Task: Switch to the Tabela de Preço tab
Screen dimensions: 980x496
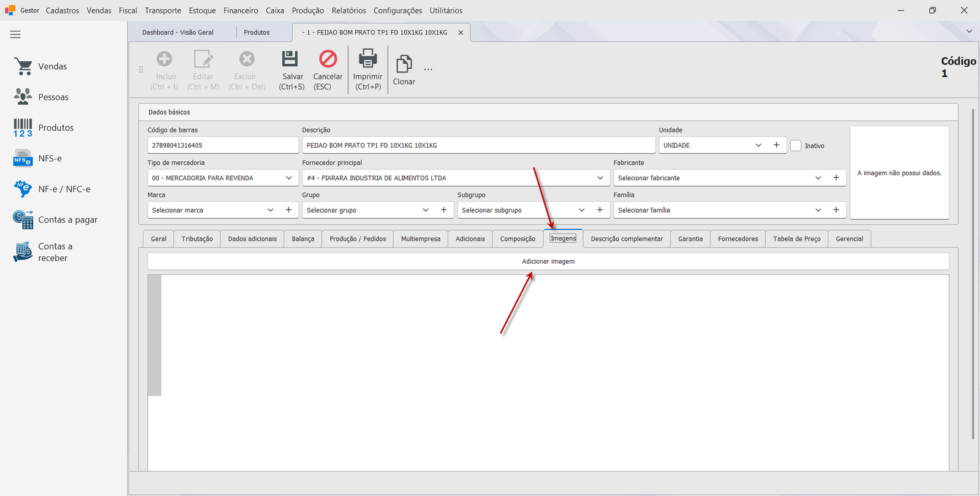Action: [x=797, y=238]
